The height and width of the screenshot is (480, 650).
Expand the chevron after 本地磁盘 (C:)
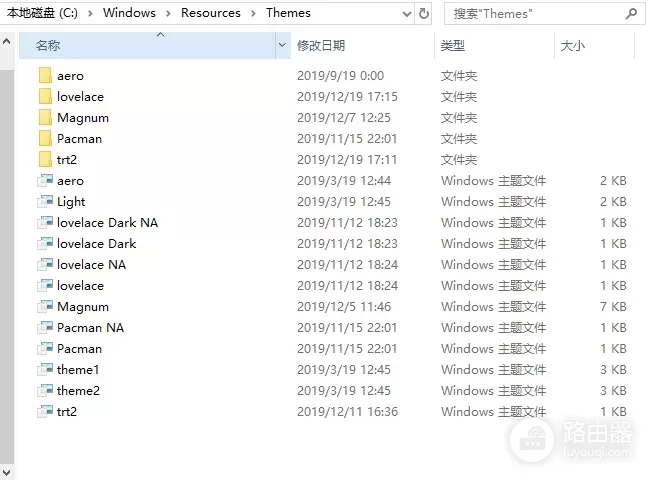point(90,14)
